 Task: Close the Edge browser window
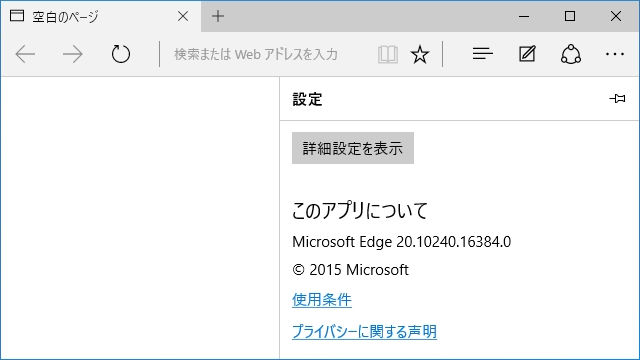(x=616, y=16)
